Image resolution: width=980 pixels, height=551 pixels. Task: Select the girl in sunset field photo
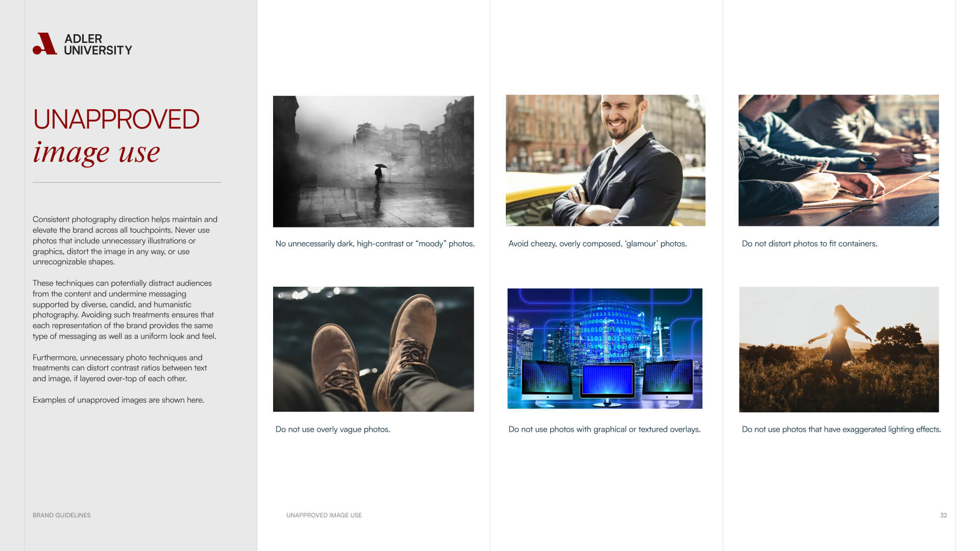coord(839,349)
